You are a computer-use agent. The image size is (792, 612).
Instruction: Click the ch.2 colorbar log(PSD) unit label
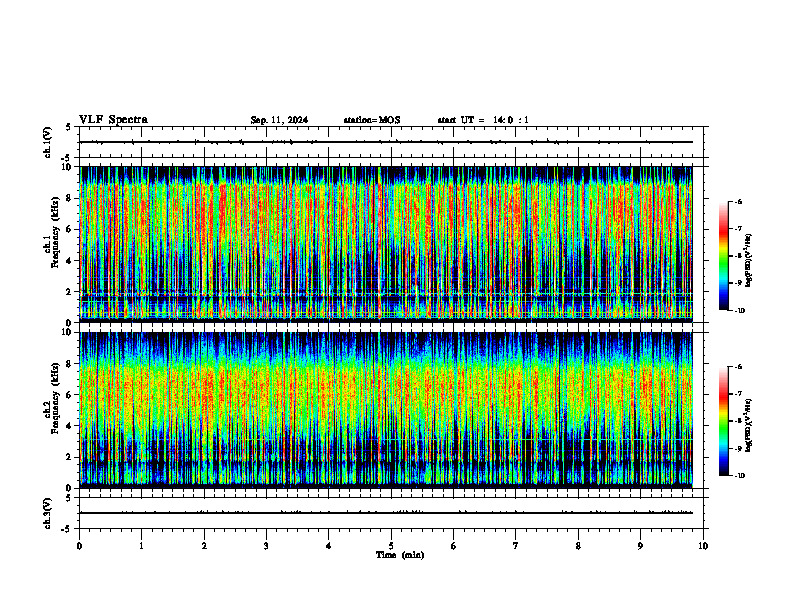(749, 425)
